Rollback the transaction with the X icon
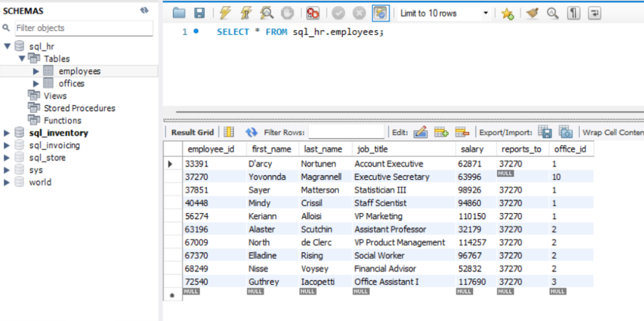 [359, 14]
